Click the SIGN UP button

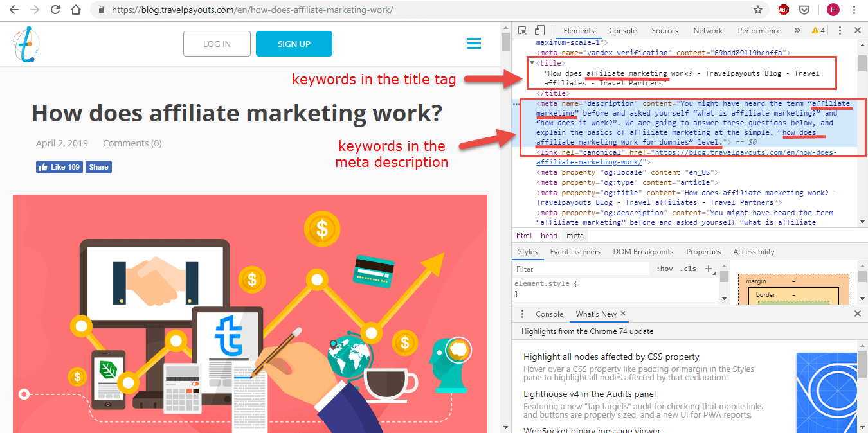click(x=294, y=44)
